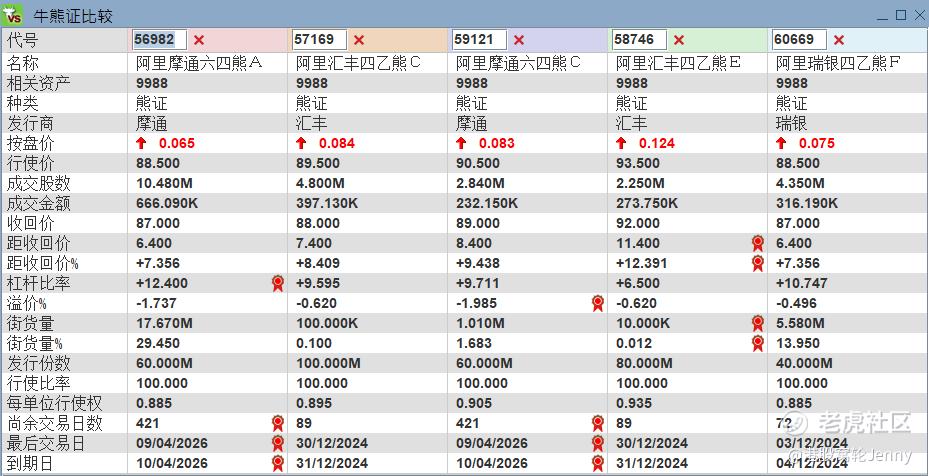
Task: Click entitlement value 0.905
Action: (474, 403)
